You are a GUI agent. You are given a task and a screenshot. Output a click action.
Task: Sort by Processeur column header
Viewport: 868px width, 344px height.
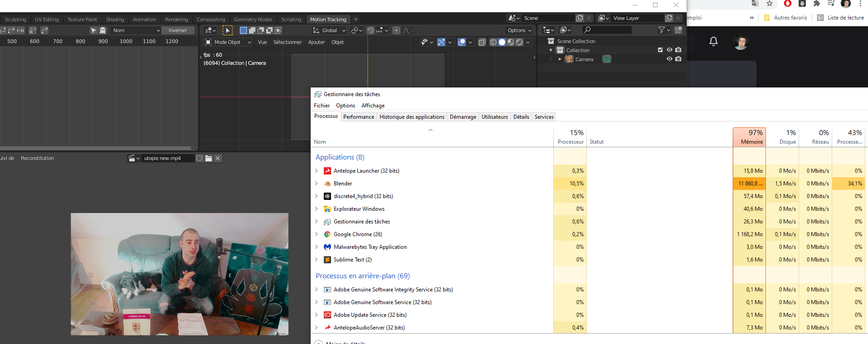(570, 137)
